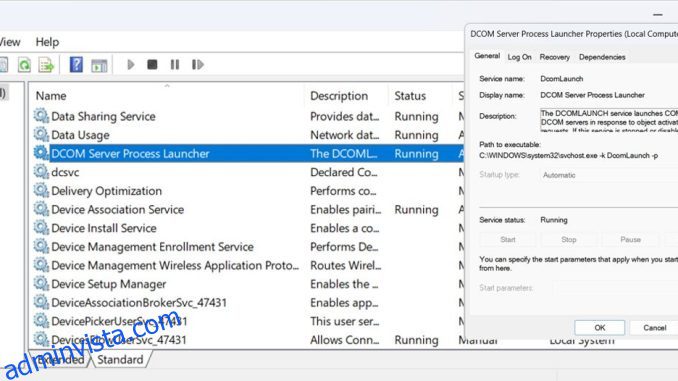Click the Start parameters input field

click(x=617, y=288)
